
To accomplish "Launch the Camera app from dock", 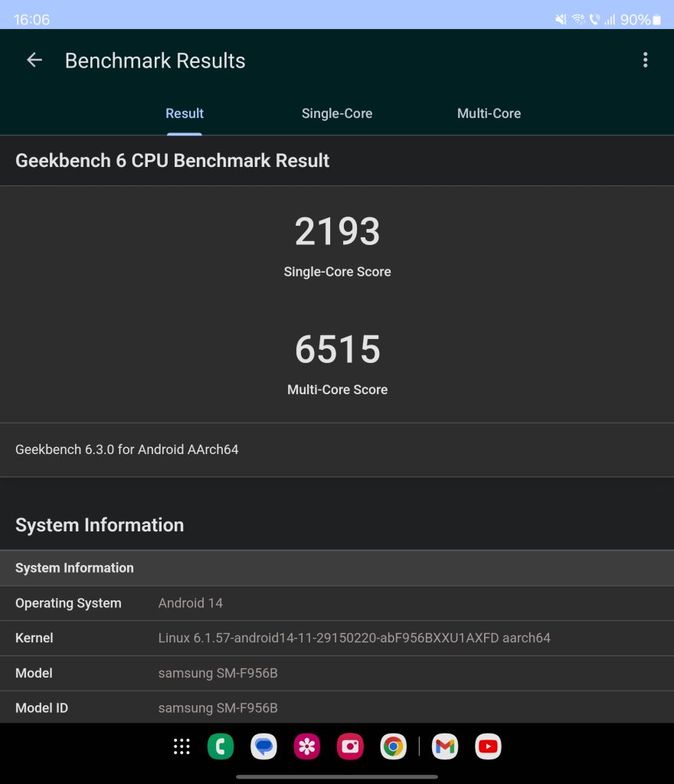I will 350,746.
